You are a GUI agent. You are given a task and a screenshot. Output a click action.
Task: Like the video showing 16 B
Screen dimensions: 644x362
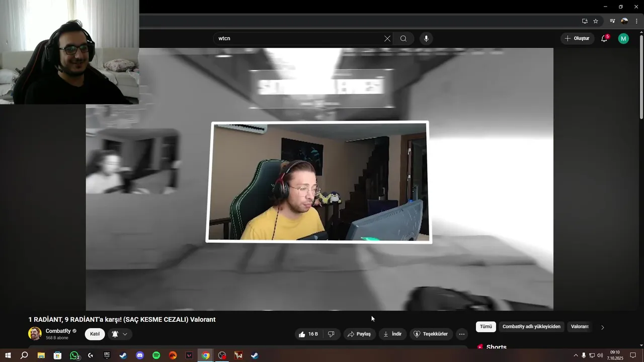pyautogui.click(x=308, y=334)
